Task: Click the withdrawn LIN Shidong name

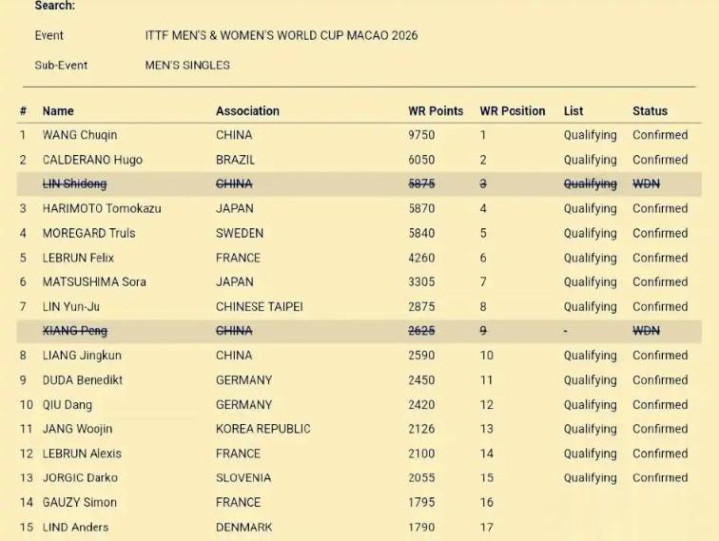Action: coord(74,184)
